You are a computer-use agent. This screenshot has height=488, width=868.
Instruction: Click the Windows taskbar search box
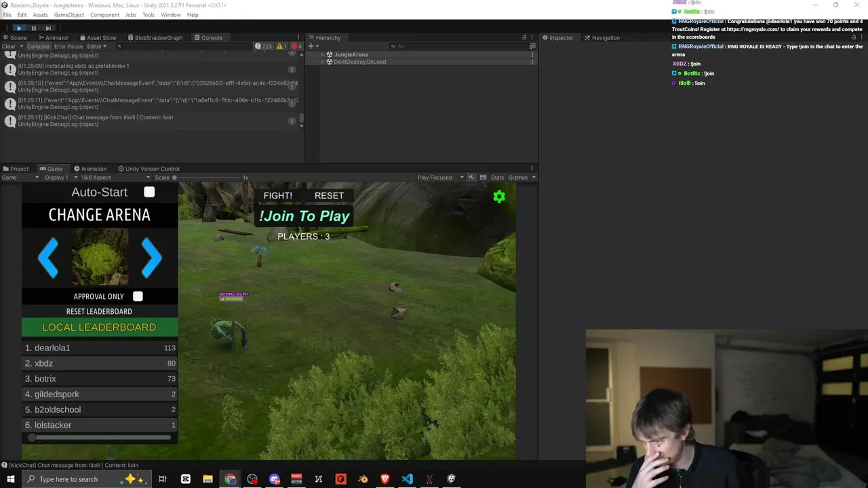pos(85,479)
